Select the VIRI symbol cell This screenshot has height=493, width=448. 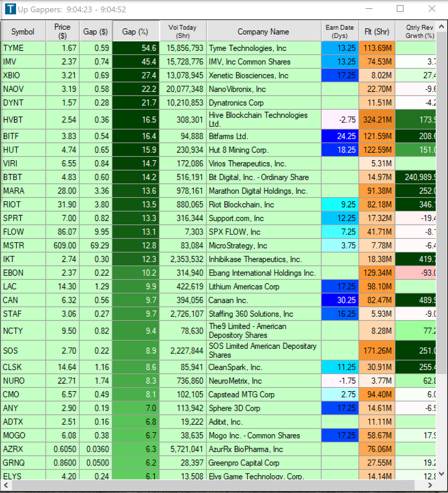[x=23, y=164]
